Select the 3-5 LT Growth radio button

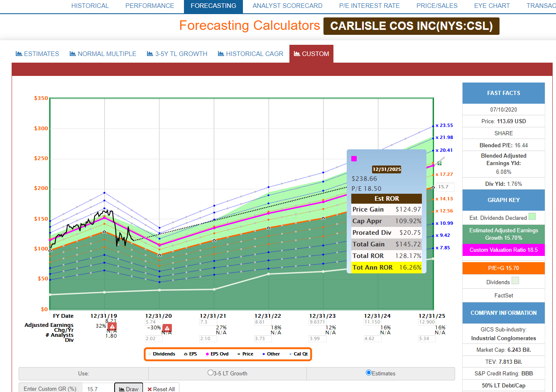point(211,373)
